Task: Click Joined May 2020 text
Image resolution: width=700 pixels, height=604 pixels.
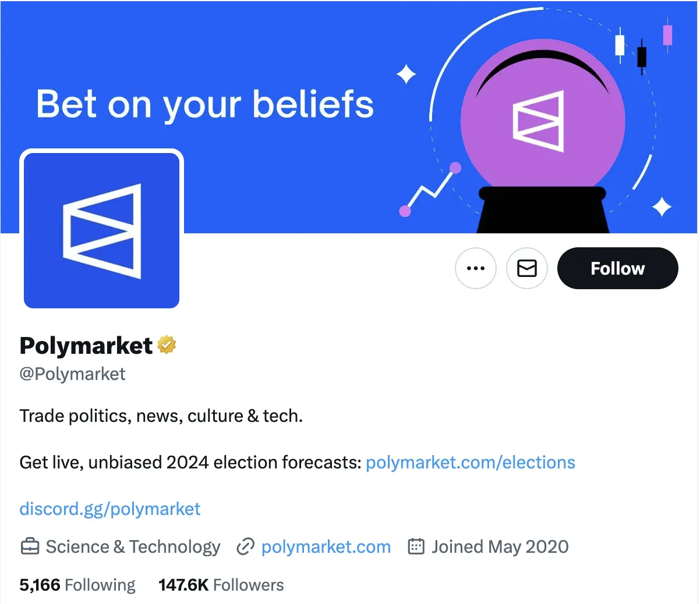Action: tap(499, 546)
